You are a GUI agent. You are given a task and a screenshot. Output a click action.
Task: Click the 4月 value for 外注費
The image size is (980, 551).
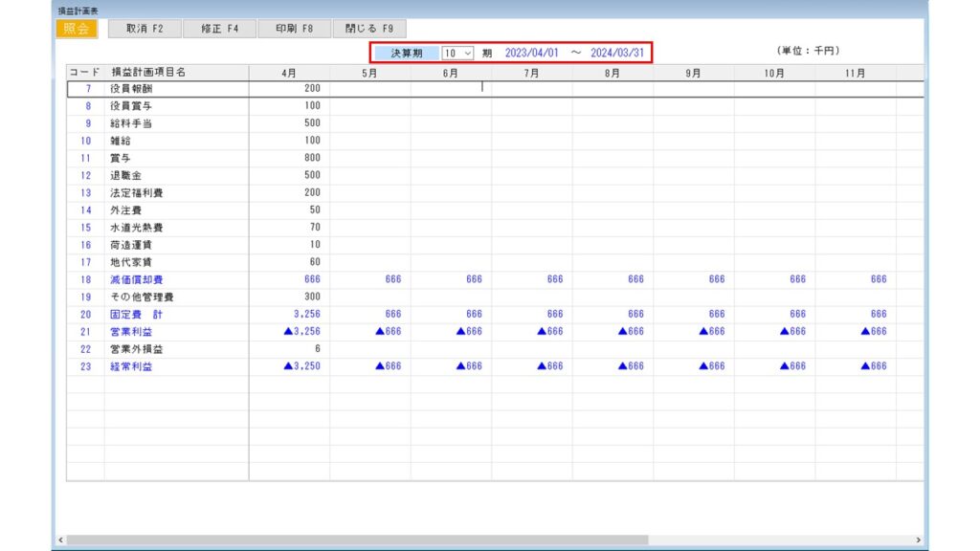tap(315, 209)
